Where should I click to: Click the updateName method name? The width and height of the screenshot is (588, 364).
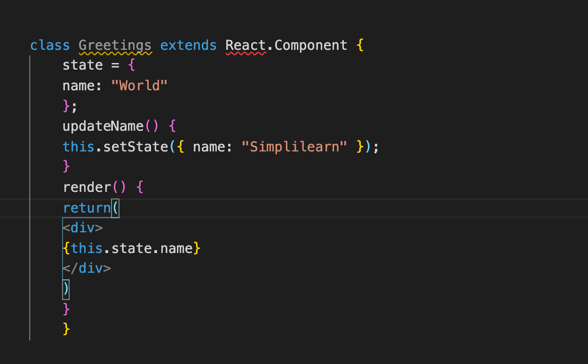pyautogui.click(x=103, y=126)
